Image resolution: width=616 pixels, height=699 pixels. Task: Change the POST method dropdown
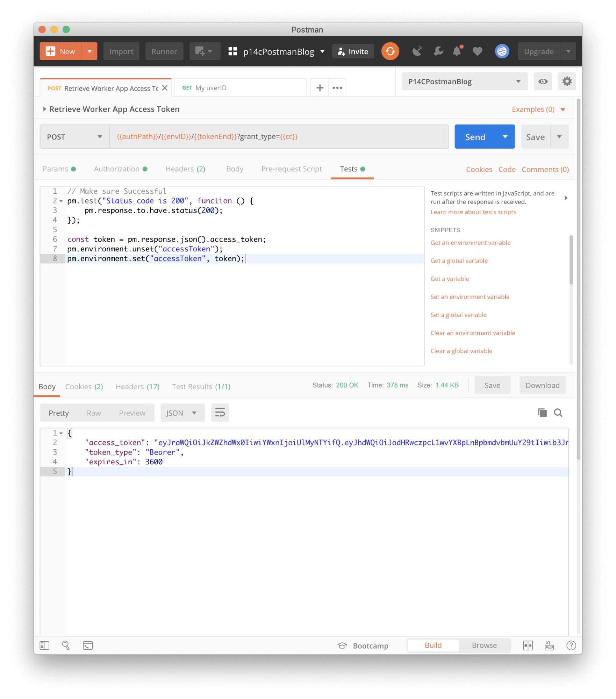coord(74,137)
